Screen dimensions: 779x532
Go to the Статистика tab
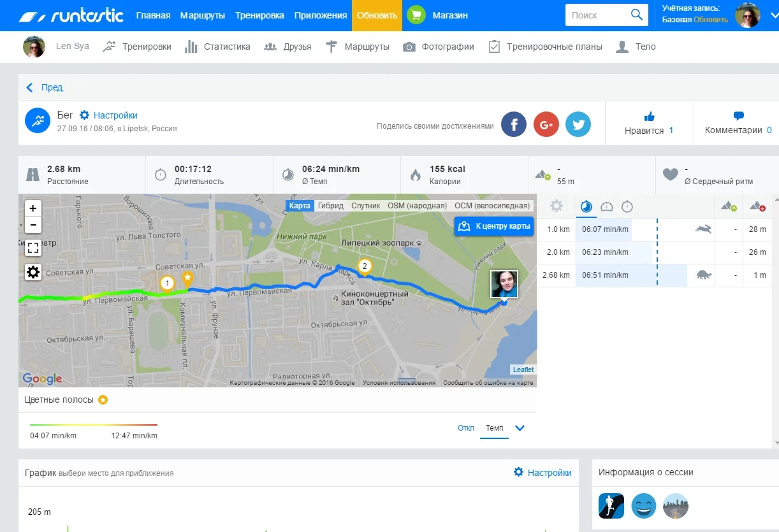217,47
